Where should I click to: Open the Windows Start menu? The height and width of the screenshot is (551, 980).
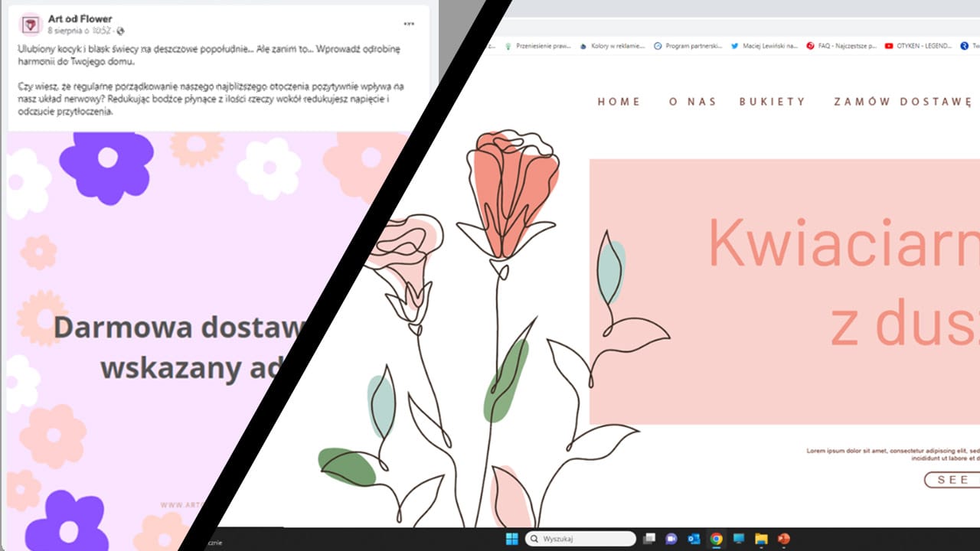[511, 539]
